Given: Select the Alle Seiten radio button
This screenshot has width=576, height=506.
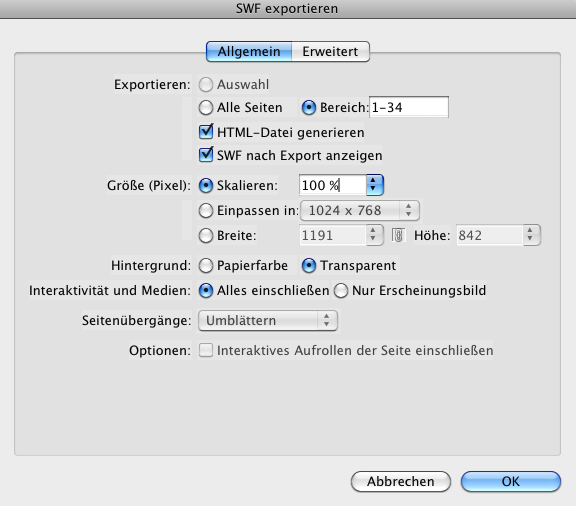Looking at the screenshot, I should [x=206, y=108].
